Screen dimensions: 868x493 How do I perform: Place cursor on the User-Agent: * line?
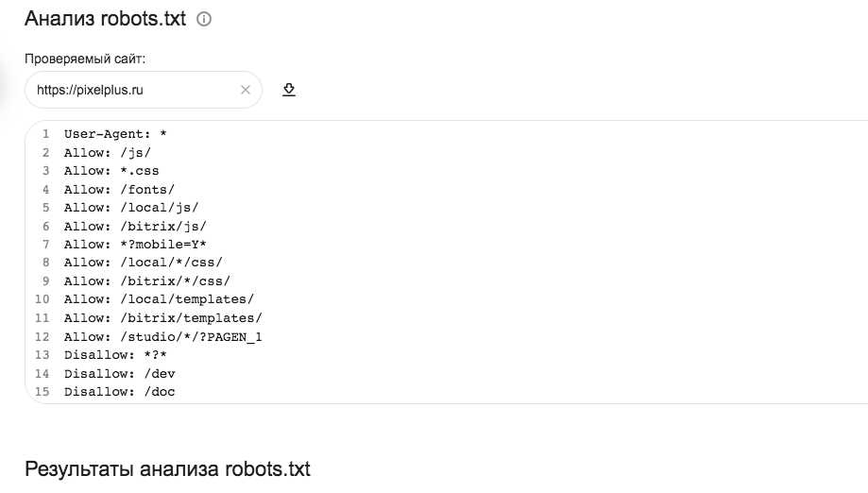115,134
